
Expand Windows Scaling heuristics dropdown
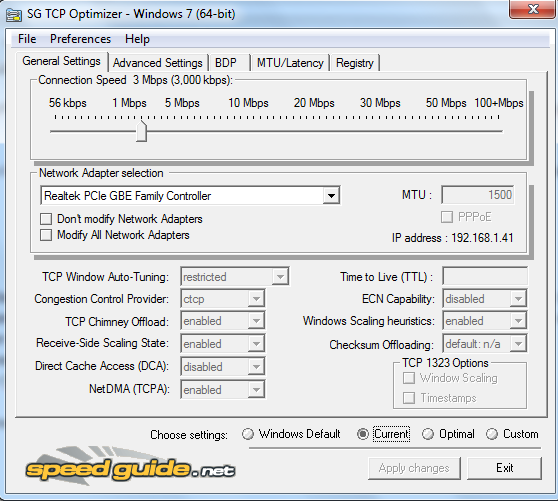pyautogui.click(x=518, y=321)
